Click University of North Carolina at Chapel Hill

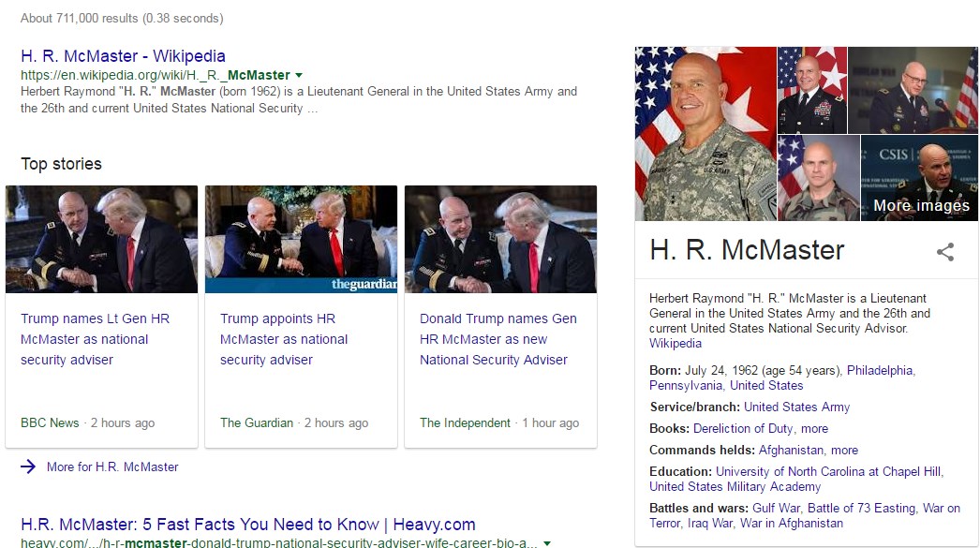(x=828, y=472)
